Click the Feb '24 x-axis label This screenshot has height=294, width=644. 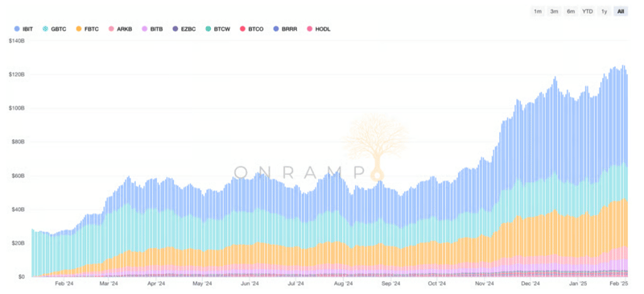point(64,284)
